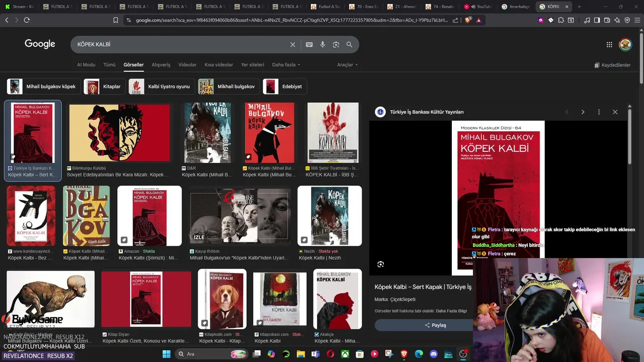644x362 pixels.
Task: Click the Google logo
Action: [40, 44]
